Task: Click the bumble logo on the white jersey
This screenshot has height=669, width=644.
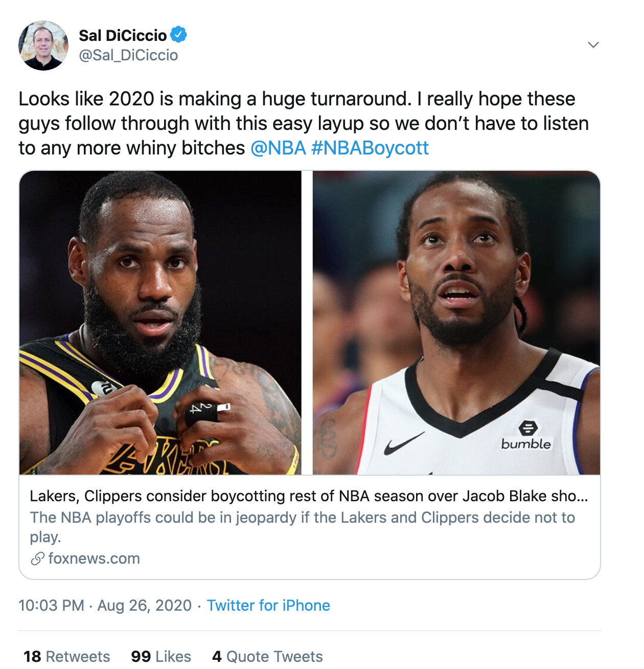Action: click(526, 436)
